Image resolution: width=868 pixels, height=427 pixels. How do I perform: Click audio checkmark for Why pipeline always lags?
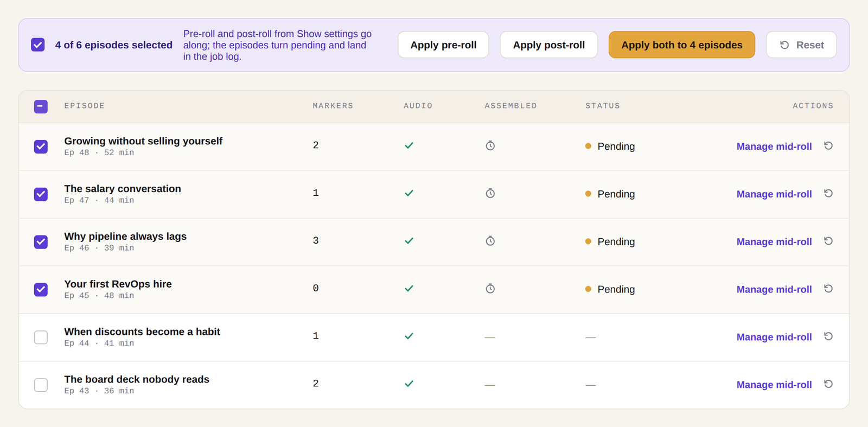point(409,241)
